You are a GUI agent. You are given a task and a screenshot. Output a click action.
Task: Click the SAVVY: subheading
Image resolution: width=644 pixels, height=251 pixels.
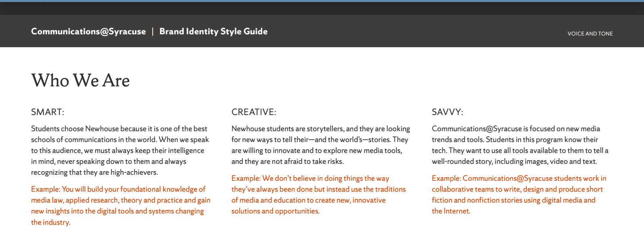pos(448,112)
